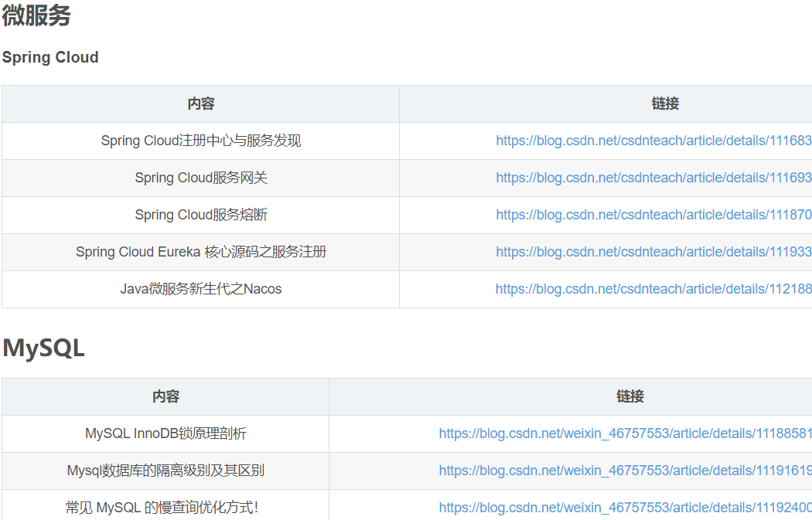Select the Spring Cloud Eureka 核心源码之服务注册 cell
Viewport: 812px width, 520px height.
coord(201,252)
